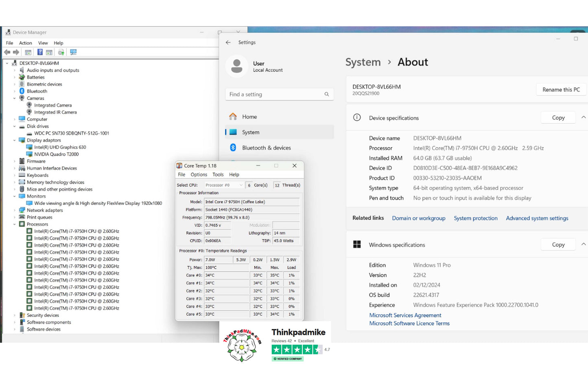Collapse the Cameras category
Viewport: 588px width, 369px height.
15,98
